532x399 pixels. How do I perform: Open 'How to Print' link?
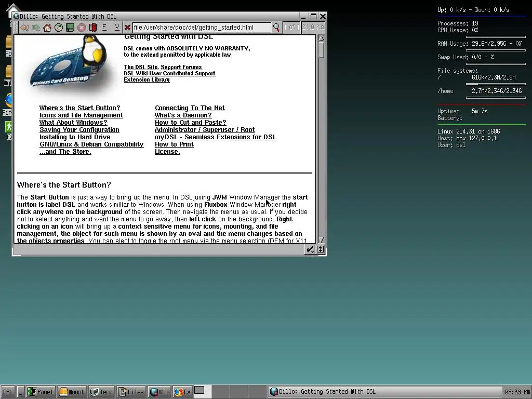(x=174, y=144)
